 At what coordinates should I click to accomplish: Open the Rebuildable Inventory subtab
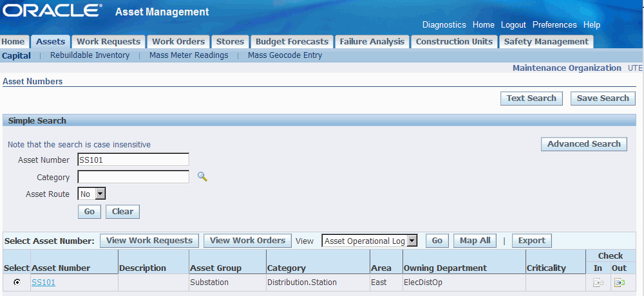point(90,55)
